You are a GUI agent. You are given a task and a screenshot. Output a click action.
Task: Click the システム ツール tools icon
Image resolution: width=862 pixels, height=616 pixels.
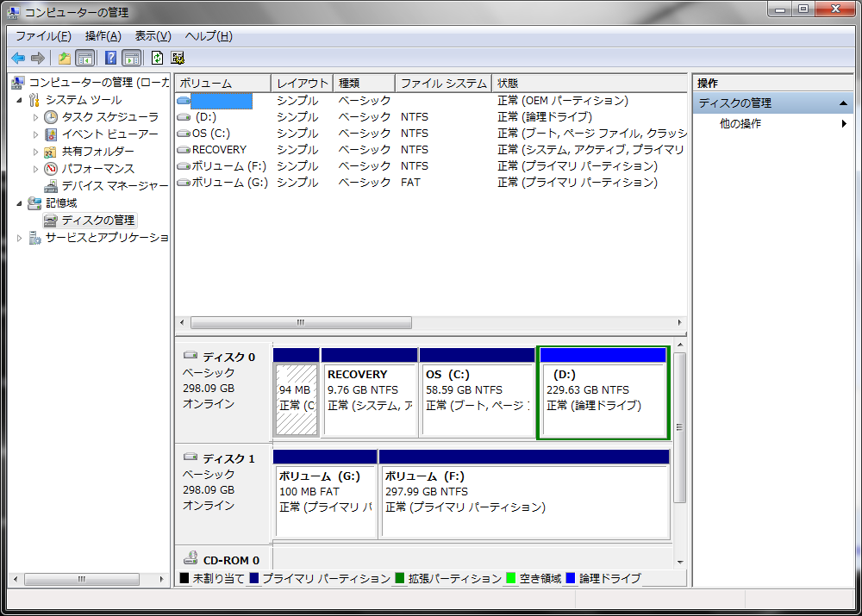34,100
